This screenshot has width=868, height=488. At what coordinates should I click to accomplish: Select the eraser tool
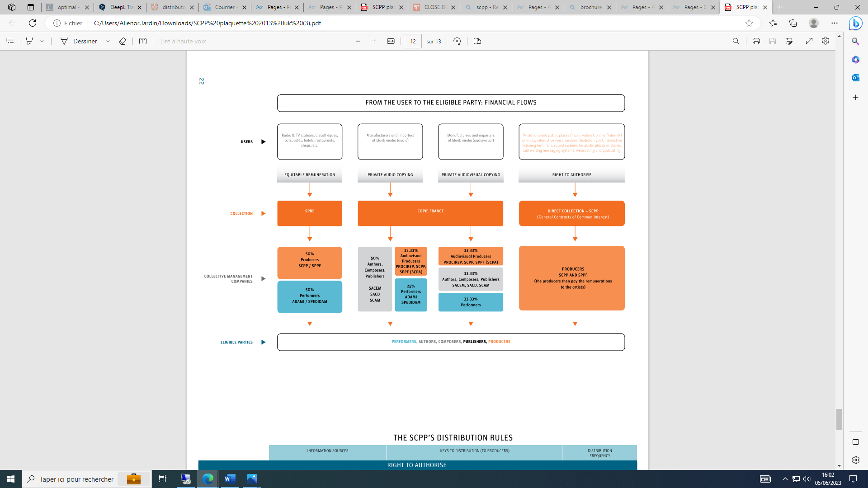[122, 41]
